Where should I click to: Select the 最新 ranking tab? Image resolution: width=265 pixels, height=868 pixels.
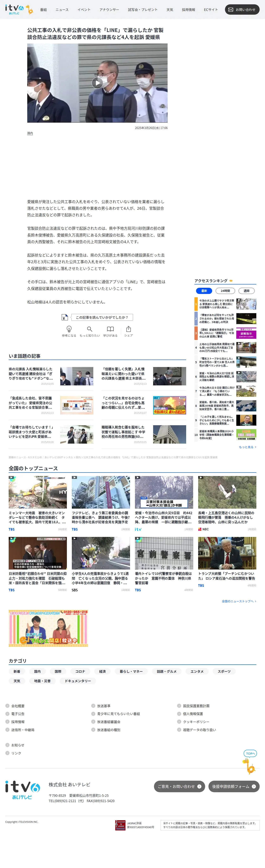(x=204, y=291)
